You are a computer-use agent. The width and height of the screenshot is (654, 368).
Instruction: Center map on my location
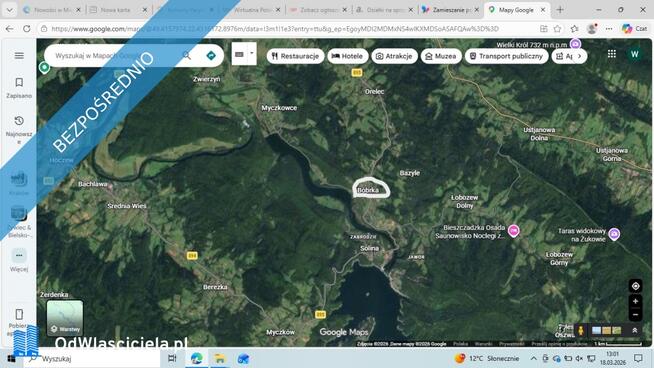point(635,286)
